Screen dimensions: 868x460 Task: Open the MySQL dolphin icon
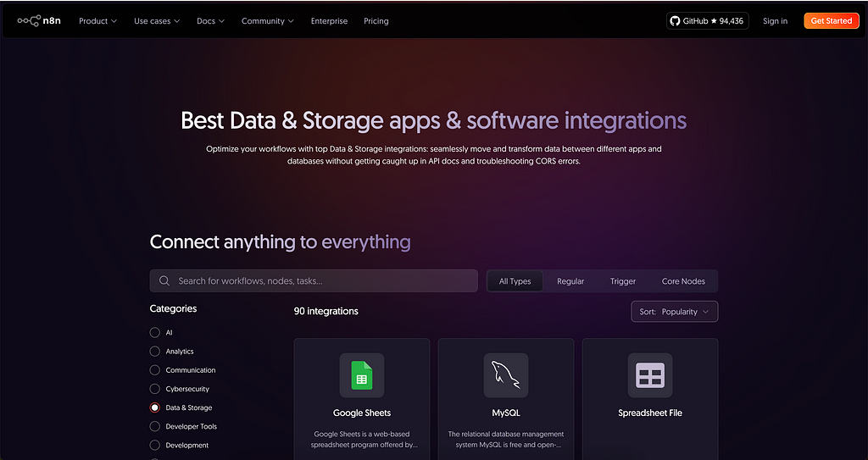click(x=506, y=375)
